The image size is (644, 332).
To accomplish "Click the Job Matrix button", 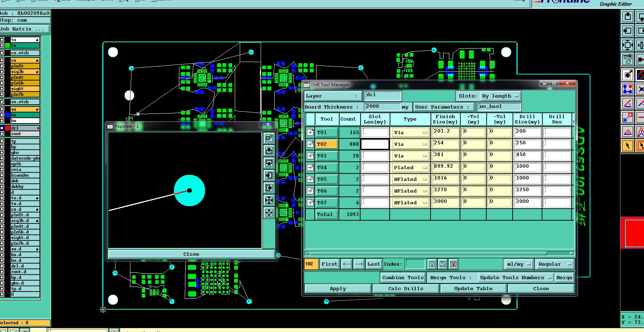I will click(24, 29).
